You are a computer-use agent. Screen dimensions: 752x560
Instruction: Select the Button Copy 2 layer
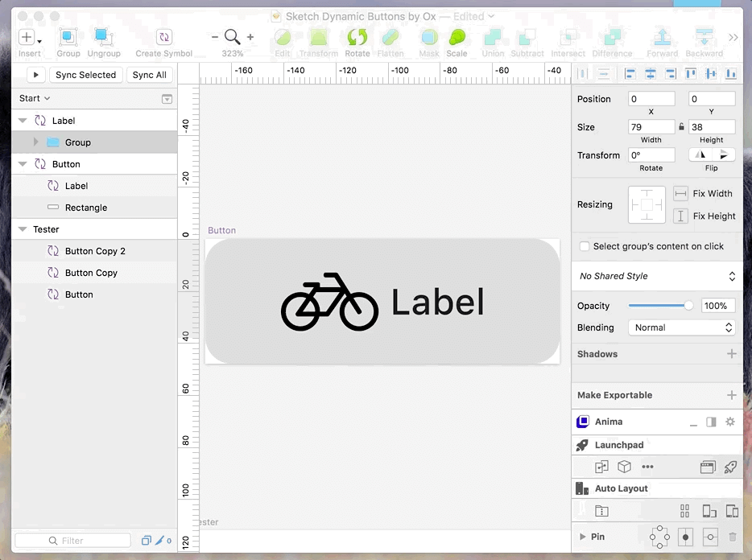click(x=94, y=251)
